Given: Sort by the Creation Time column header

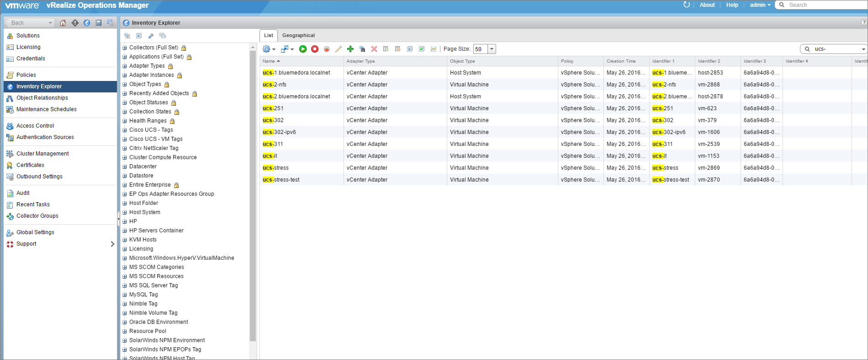Looking at the screenshot, I should pos(626,61).
